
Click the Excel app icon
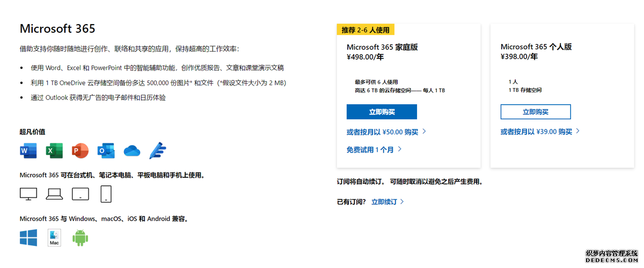point(54,151)
